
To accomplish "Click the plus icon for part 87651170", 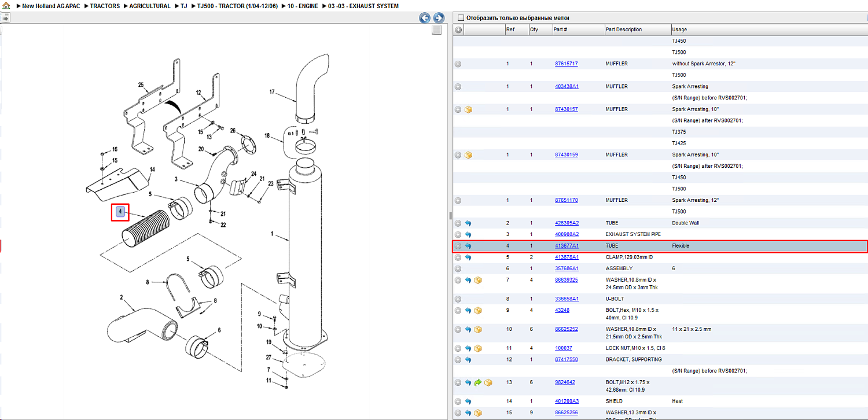I will [458, 201].
